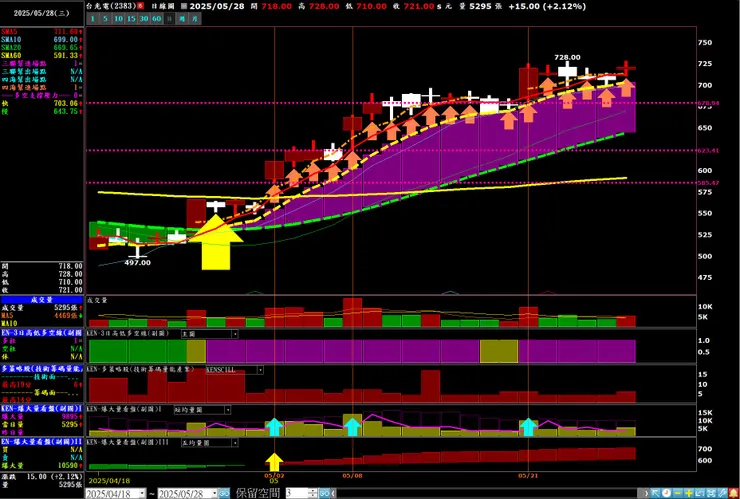Click the 多策略股 left panel header
This screenshot has height=499, width=740.
click(42, 368)
